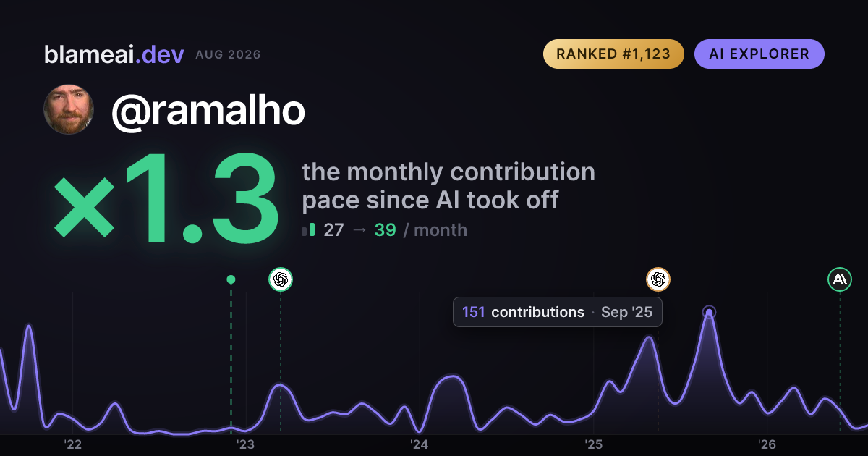Click the first OpenAI logo marker near '23
Screen dimensions: 868x456
(x=281, y=279)
